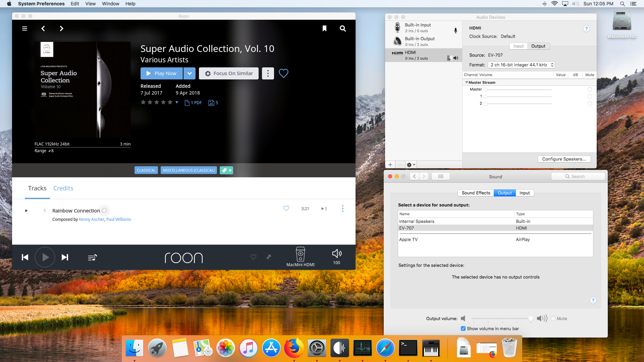Image resolution: width=644 pixels, height=362 pixels.
Task: Open Kenny Ascher composer link
Action: pos(92,219)
